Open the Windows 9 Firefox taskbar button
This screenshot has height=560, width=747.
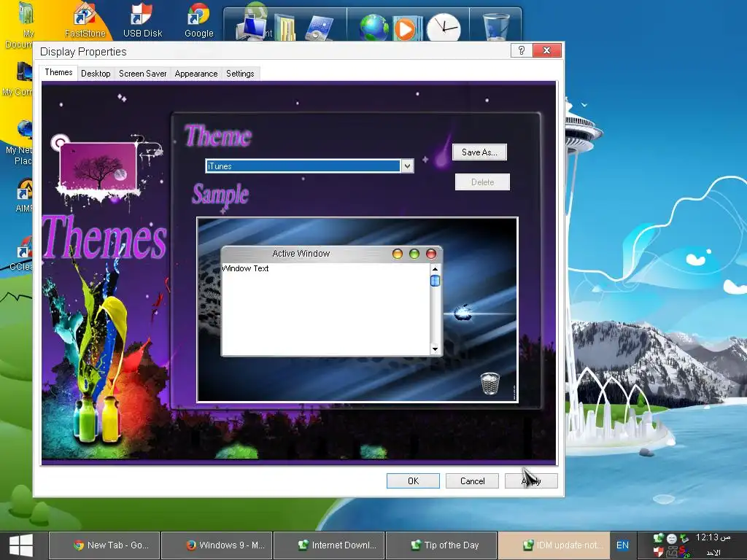pyautogui.click(x=217, y=545)
